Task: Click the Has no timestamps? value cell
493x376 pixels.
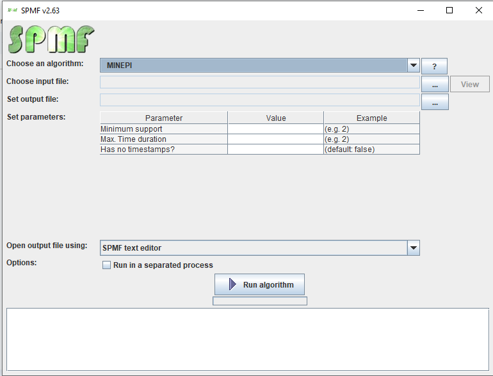Action: (275, 149)
